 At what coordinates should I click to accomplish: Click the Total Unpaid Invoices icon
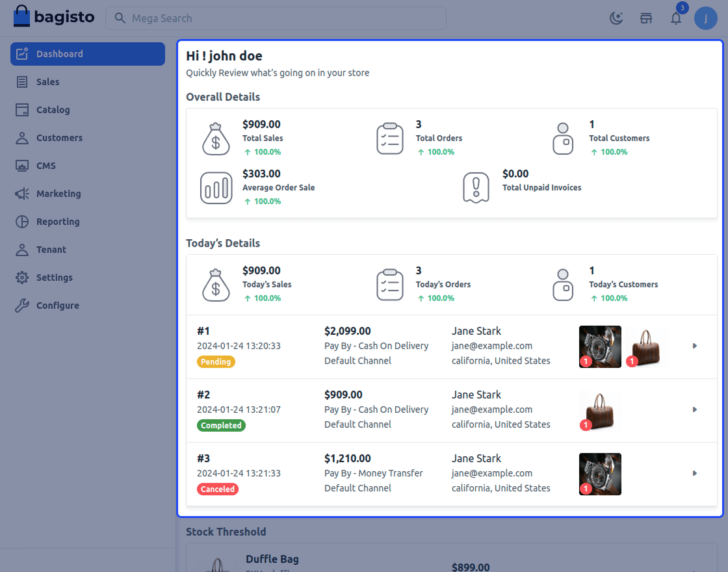point(476,188)
